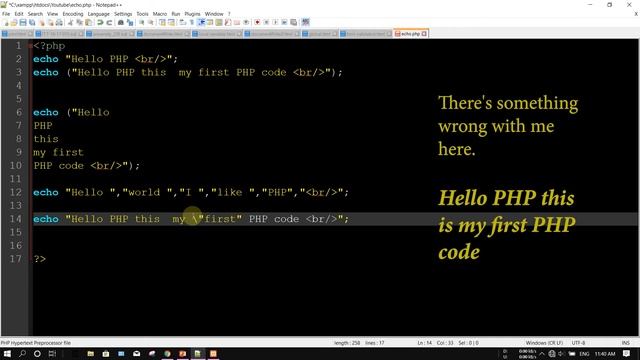Toggle synchronize vertical scrolling
640x360 pixels.
point(162,22)
